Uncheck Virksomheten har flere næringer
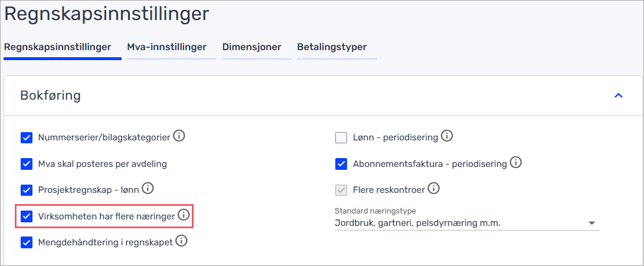 (x=27, y=216)
